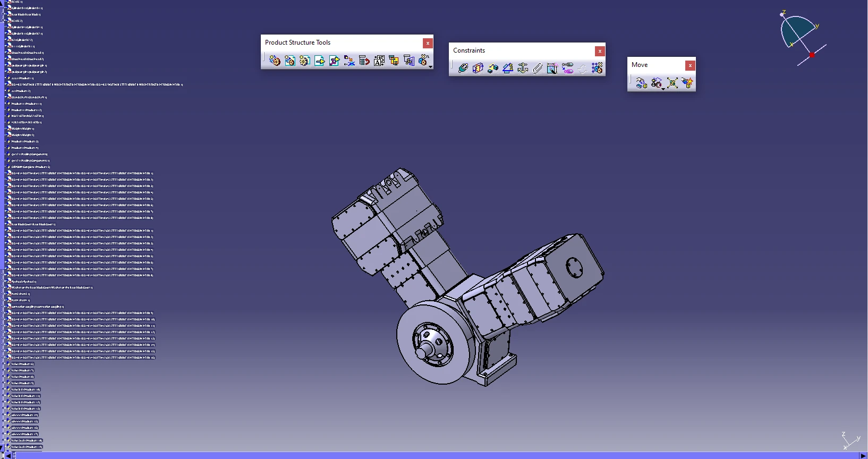
Task: Open the Graph Tree Reordering tool
Action: (364, 61)
